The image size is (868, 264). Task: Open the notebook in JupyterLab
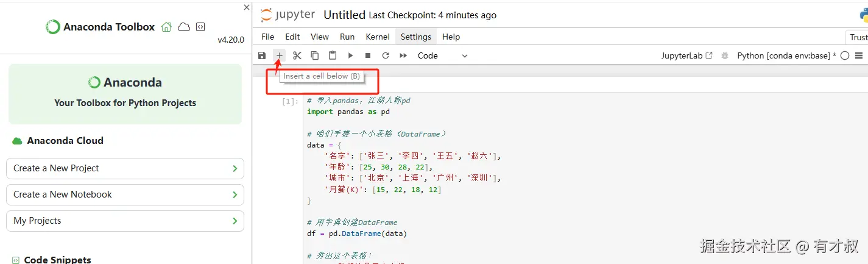pyautogui.click(x=686, y=55)
